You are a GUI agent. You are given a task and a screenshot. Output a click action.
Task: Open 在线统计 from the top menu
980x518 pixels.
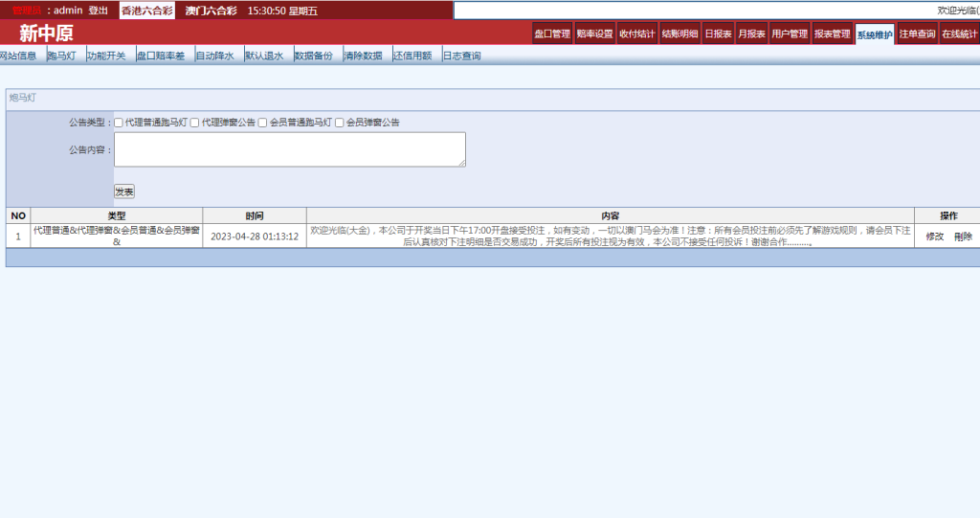[959, 34]
